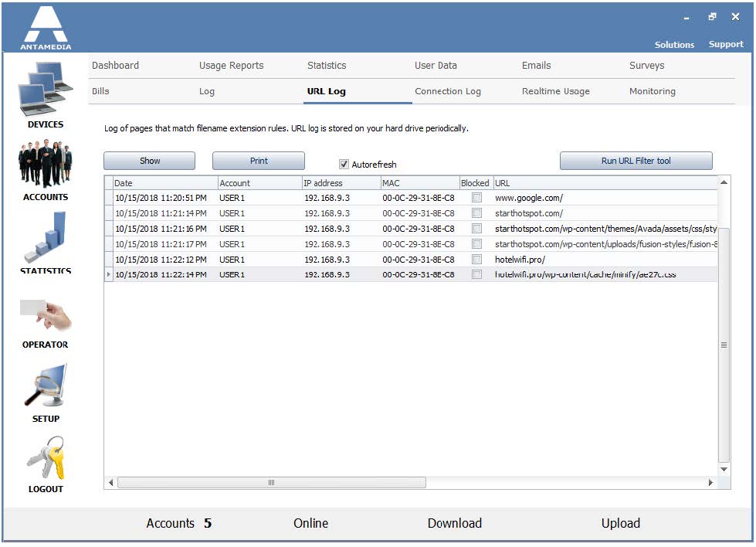Viewport: 756px width, 547px height.
Task: Check Blocked box for www.google.com/ row
Action: [476, 198]
